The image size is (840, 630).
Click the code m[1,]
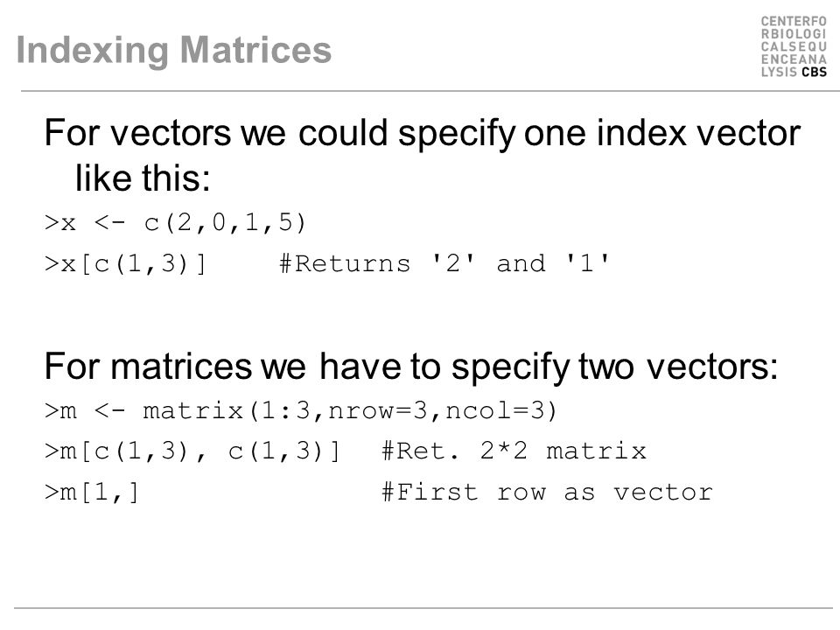tap(92, 493)
